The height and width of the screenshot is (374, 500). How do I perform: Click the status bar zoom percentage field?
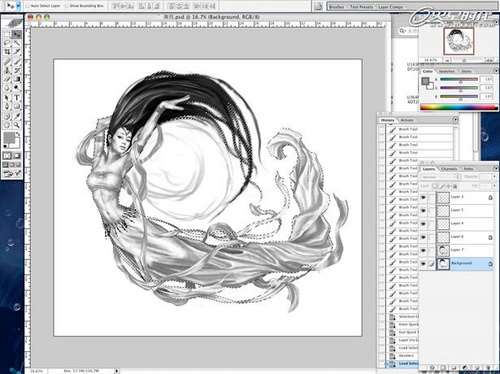(37, 371)
